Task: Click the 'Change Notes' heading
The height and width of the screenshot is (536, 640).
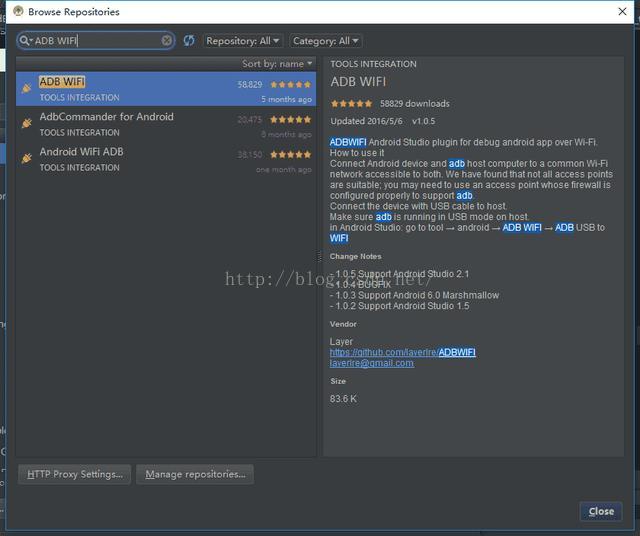Action: point(356,256)
